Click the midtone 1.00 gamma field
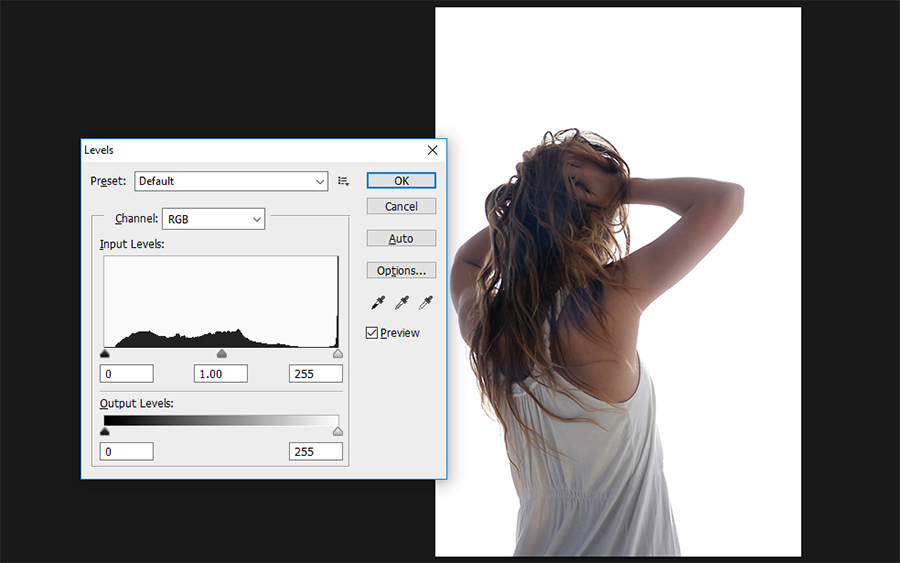The width and height of the screenshot is (900, 563). [221, 374]
